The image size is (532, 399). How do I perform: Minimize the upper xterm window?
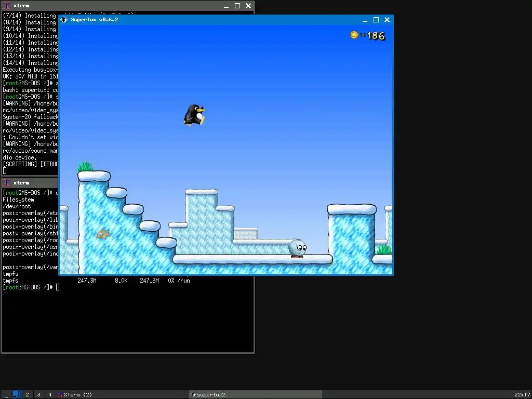click(x=227, y=6)
